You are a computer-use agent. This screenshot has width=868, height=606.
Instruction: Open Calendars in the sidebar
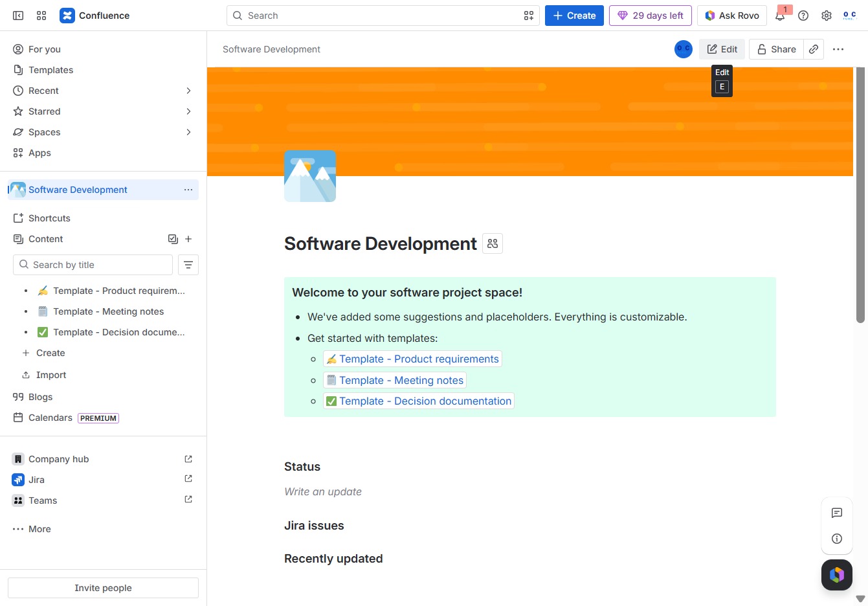103,418
